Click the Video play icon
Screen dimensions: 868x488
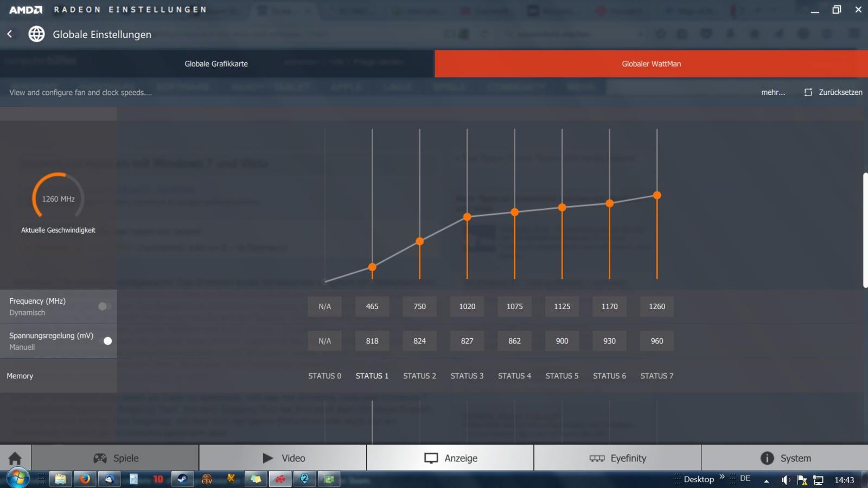(268, 458)
